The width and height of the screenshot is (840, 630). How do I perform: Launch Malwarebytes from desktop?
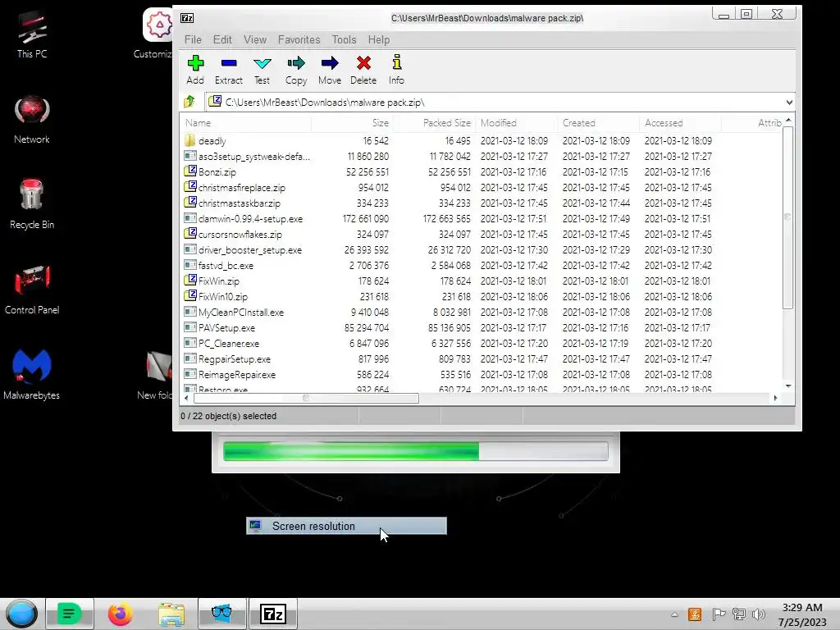[32, 375]
